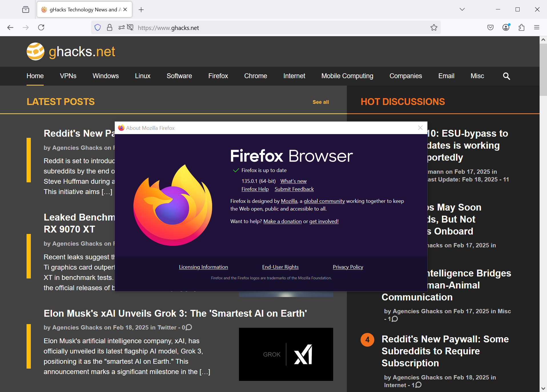Image resolution: width=547 pixels, height=392 pixels.
Task: Open Privacy Policy link
Action: coord(348,267)
